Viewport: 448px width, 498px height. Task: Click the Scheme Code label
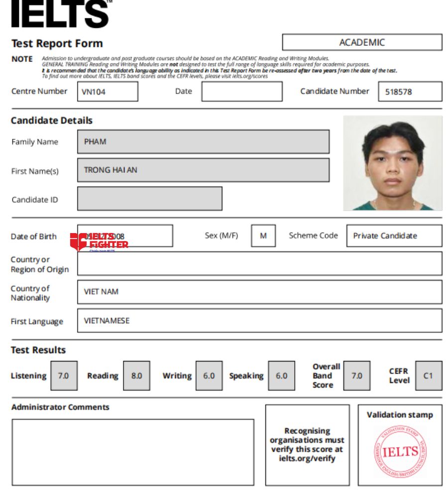[x=313, y=236]
